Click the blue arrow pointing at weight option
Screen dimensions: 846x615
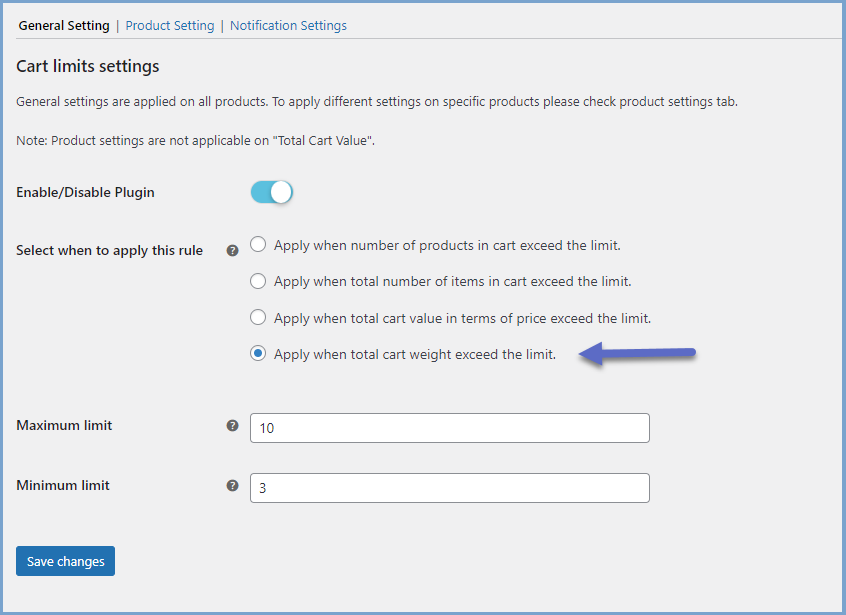[x=638, y=353]
